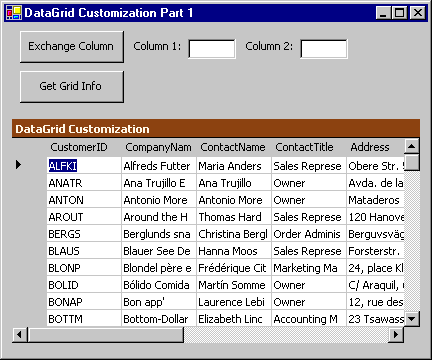
Task: Click the Martín Somme contact cell
Action: click(x=234, y=284)
